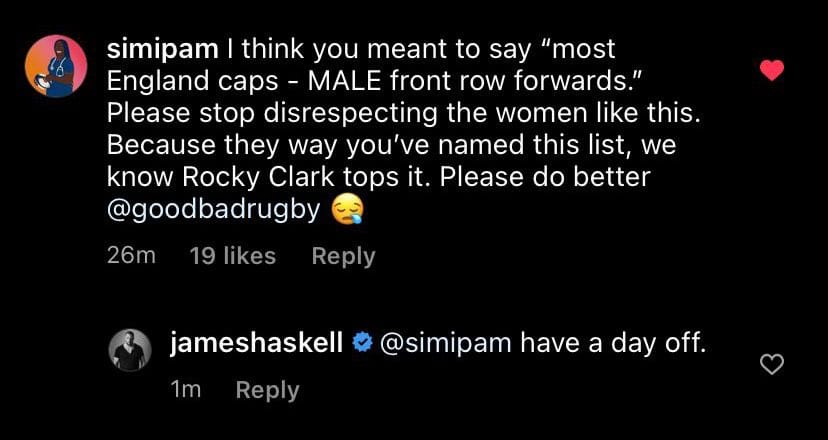Click the sad emoji ending simipam's comment
This screenshot has height=440, width=828.
point(349,211)
